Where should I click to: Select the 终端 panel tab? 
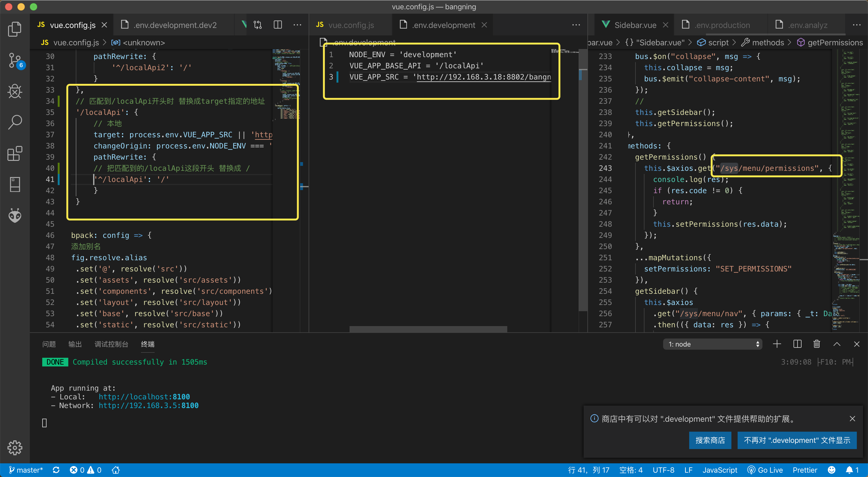(x=147, y=344)
